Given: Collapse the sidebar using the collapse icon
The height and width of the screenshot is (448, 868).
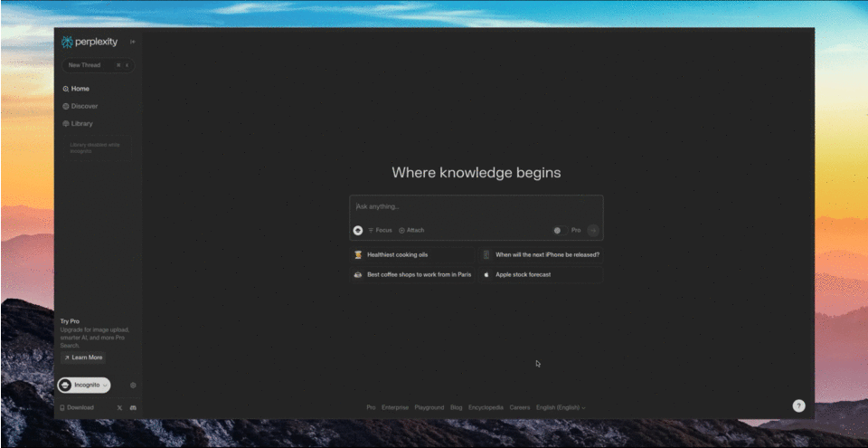Looking at the screenshot, I should coord(133,42).
